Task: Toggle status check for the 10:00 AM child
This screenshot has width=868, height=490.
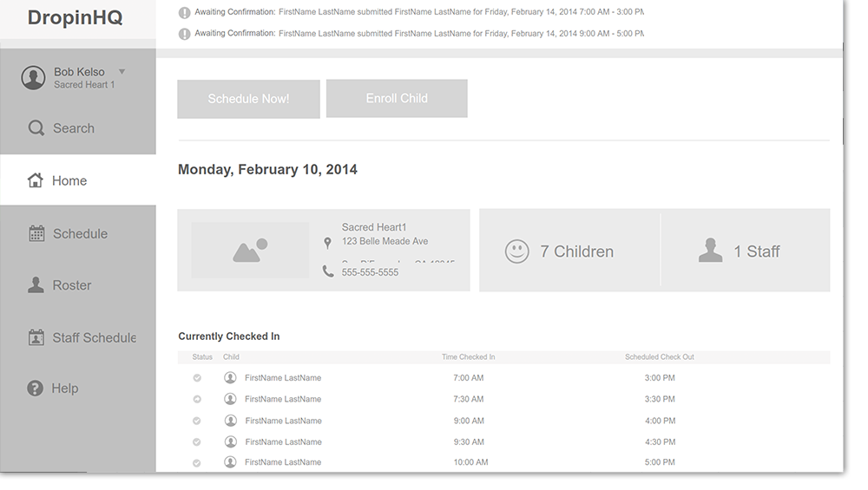Action: [196, 463]
